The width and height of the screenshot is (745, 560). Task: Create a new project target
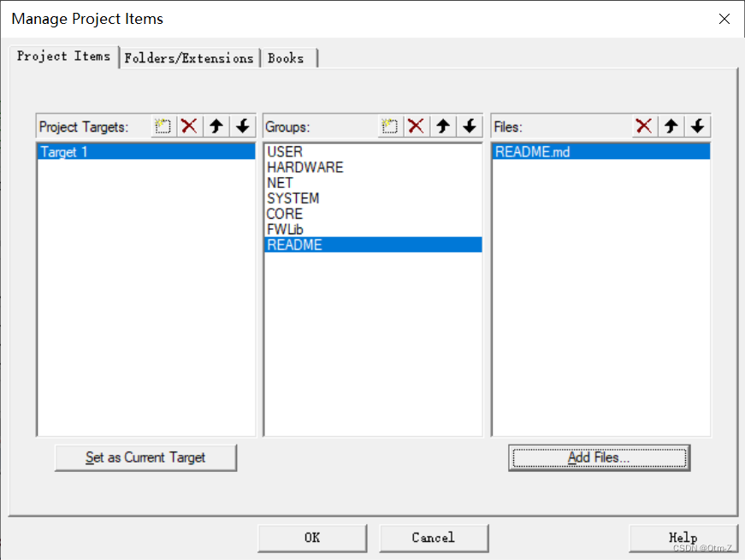pyautogui.click(x=163, y=126)
